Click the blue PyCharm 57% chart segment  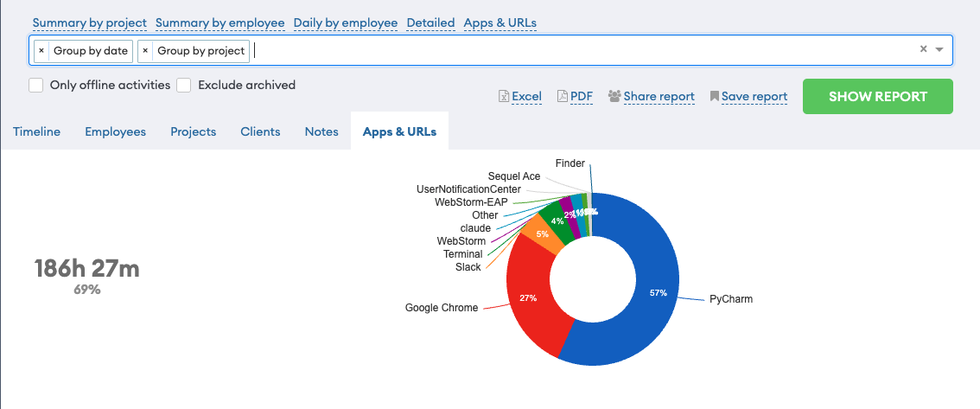[659, 292]
